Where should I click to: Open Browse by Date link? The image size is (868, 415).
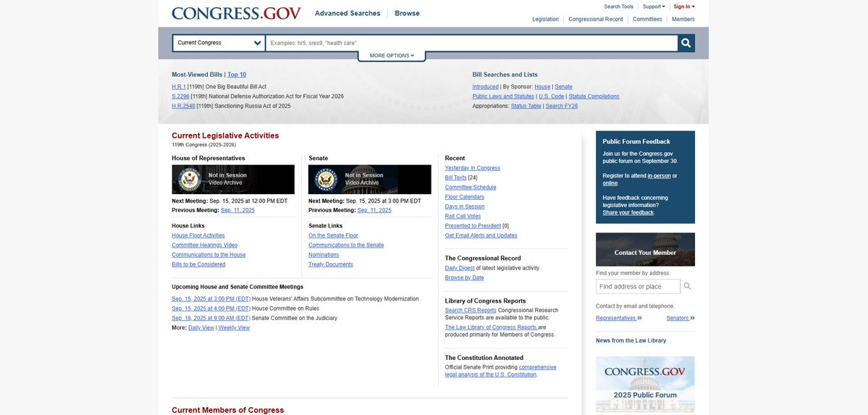click(x=465, y=278)
